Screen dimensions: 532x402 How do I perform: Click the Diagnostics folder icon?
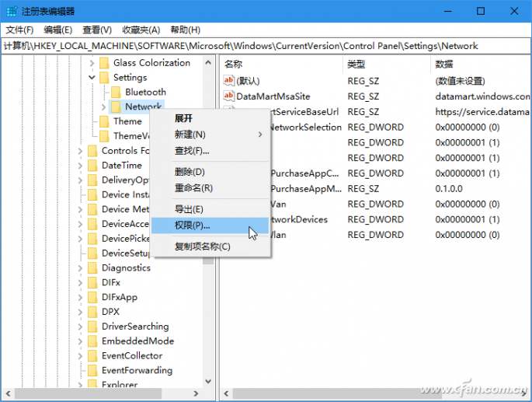point(92,267)
